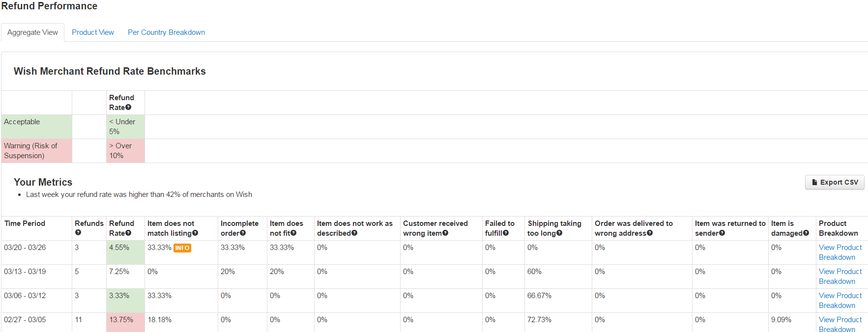Click help icon next to Refunds header
This screenshot has height=332, width=868.
tap(78, 233)
